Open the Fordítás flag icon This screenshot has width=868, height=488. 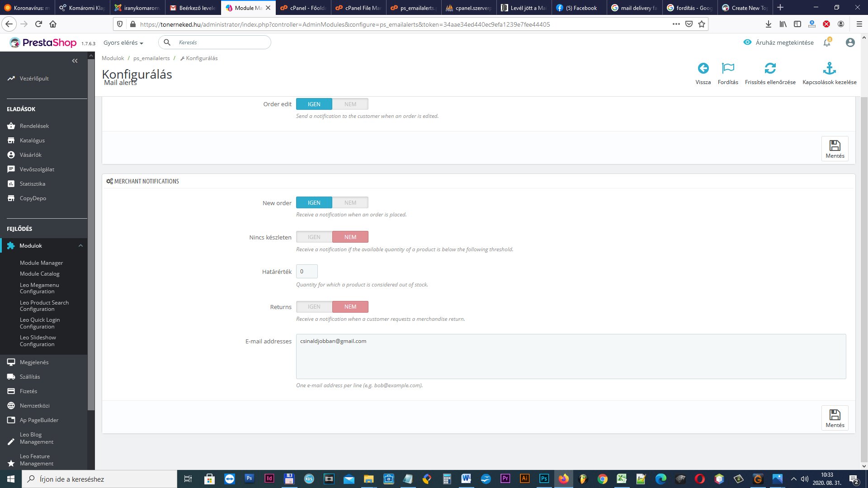(728, 69)
